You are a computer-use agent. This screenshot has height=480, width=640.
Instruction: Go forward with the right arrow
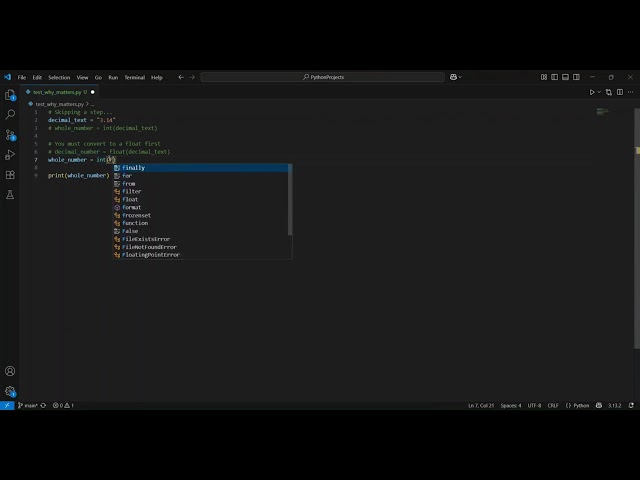(x=192, y=77)
